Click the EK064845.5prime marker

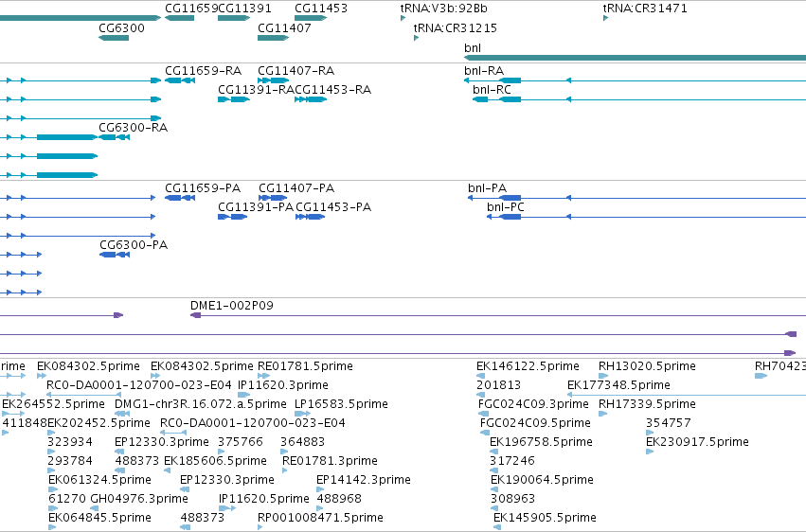pos(52,527)
